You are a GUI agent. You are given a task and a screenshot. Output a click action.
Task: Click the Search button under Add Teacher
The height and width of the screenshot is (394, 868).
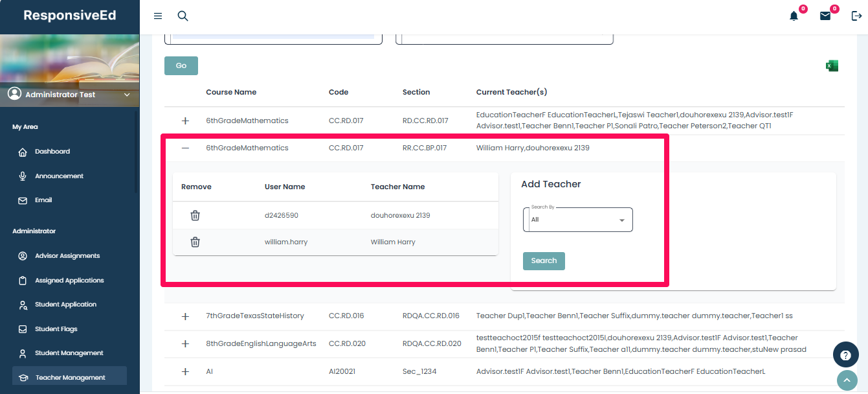[544, 261]
